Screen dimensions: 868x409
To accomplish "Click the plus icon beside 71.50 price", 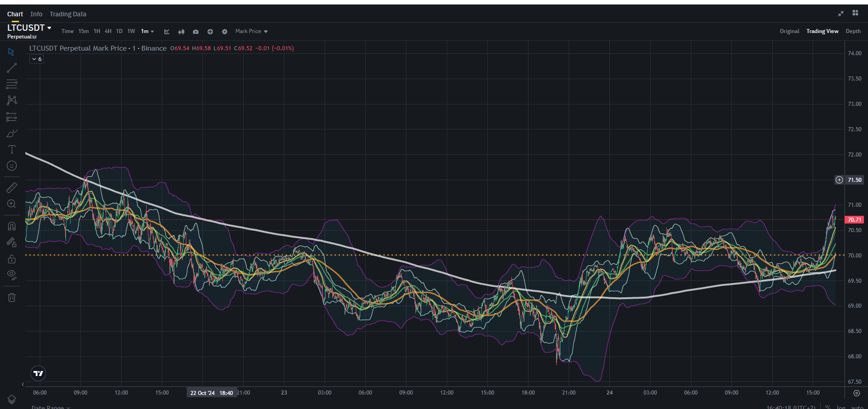I will pyautogui.click(x=839, y=180).
